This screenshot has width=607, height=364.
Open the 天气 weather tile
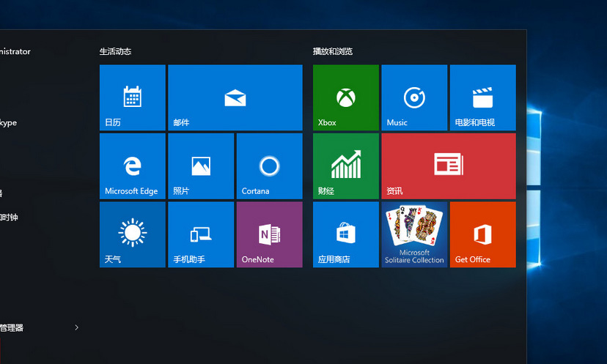pos(133,234)
